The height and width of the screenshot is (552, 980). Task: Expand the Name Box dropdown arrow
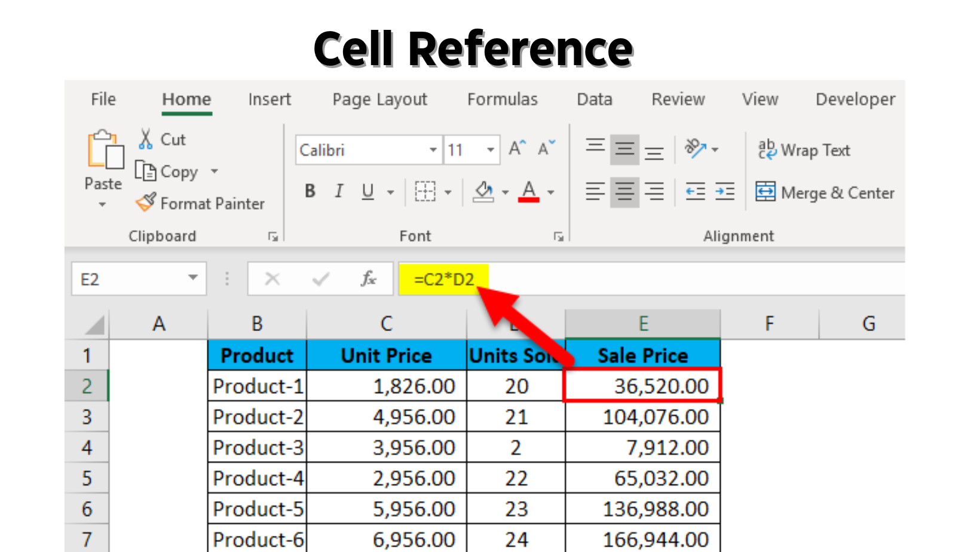(192, 278)
